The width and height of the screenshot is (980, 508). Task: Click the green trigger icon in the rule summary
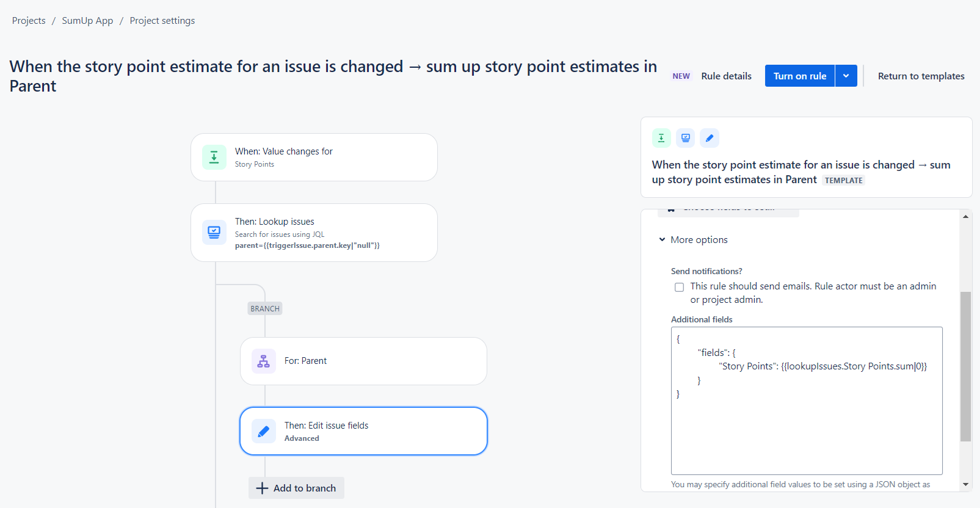coord(661,138)
